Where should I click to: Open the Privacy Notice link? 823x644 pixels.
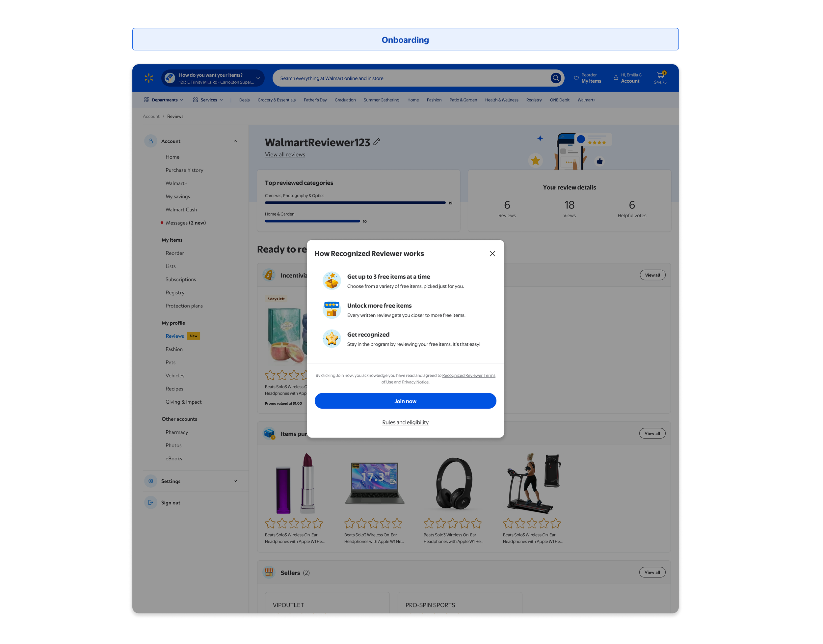415,382
